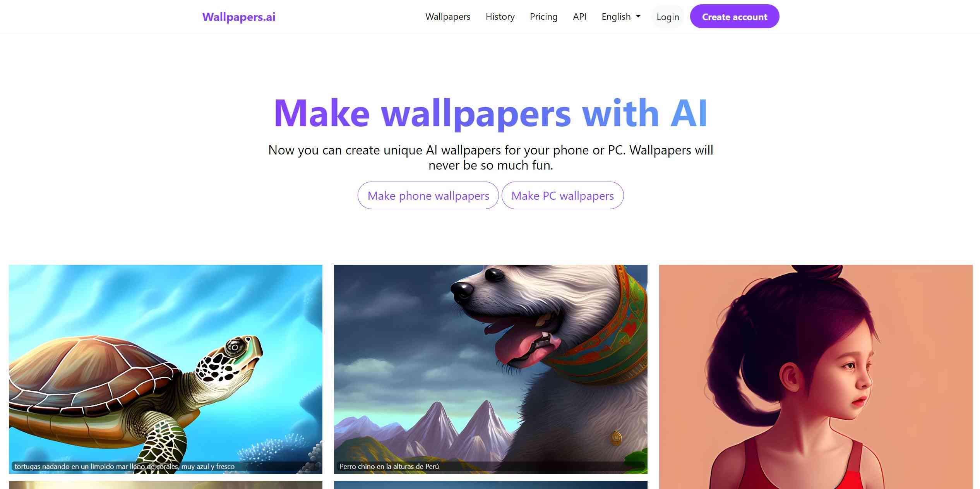Click the API navigation link
The width and height of the screenshot is (980, 489).
click(579, 16)
